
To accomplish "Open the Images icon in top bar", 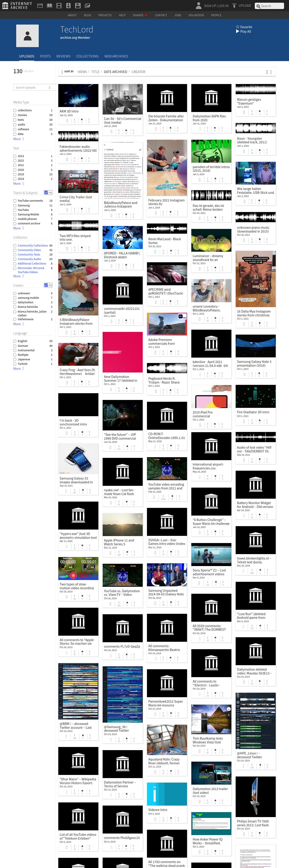I will pos(87,6).
